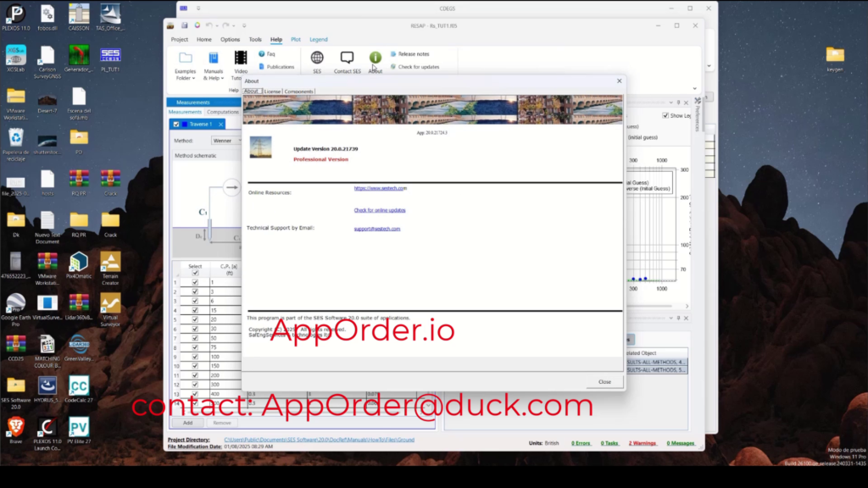The width and height of the screenshot is (868, 488).
Task: Open the Project menu tab
Action: [x=180, y=39]
